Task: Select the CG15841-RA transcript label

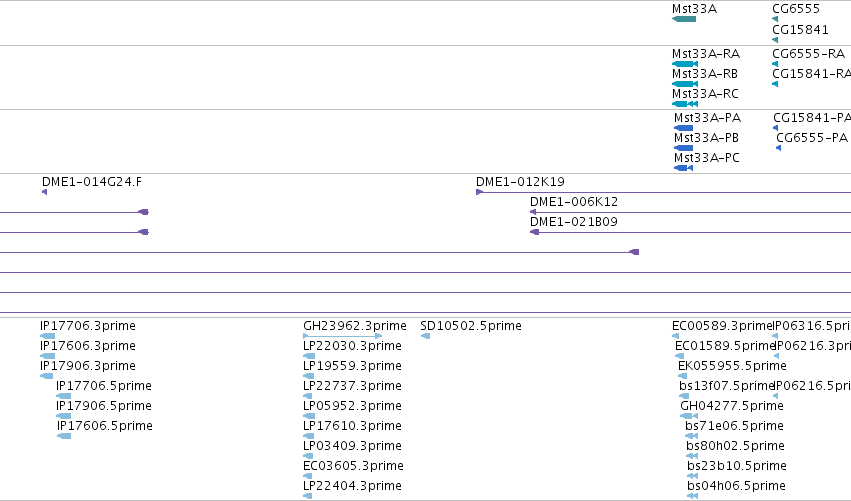Action: (x=811, y=74)
